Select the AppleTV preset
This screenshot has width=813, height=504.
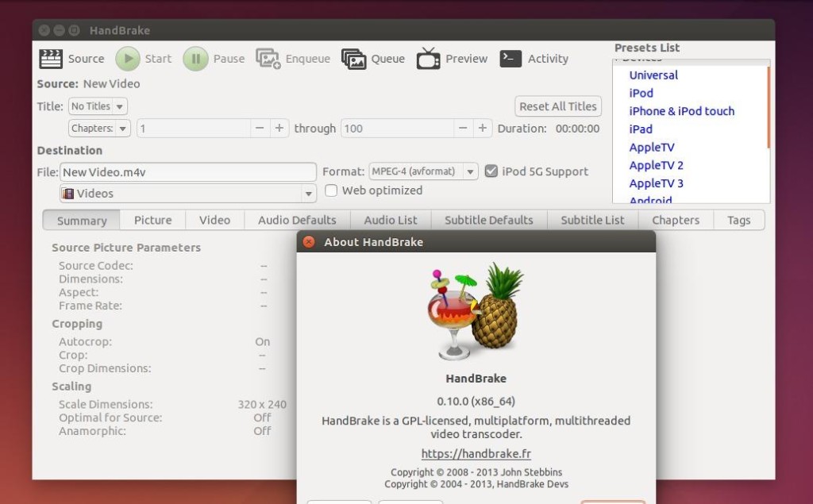(652, 148)
